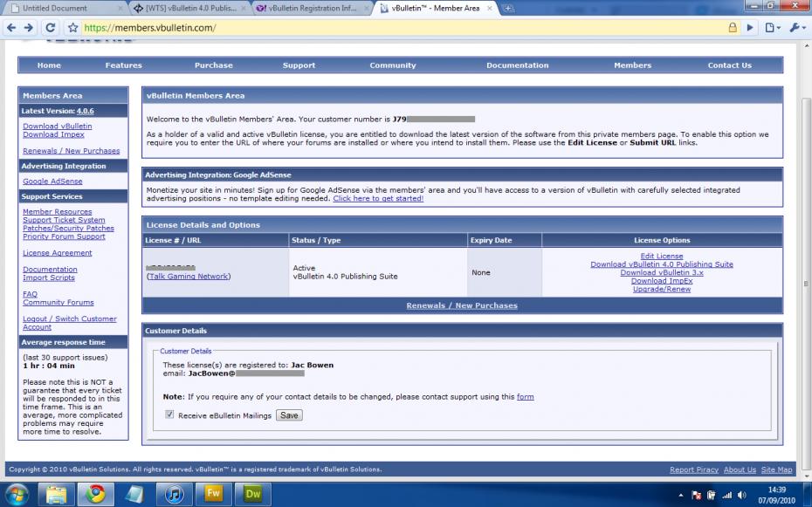
Task: Open Download vBulletin 4.0 Publishing Suite link
Action: pos(661,264)
